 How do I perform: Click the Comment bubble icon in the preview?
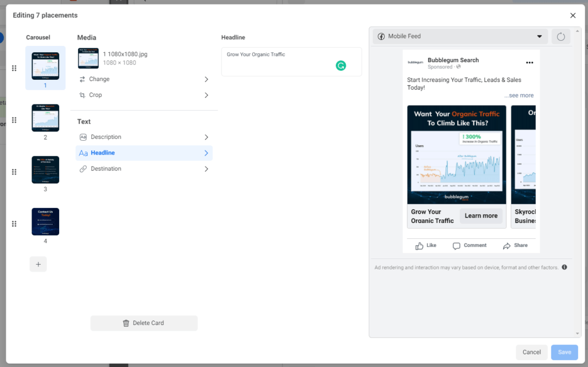(x=457, y=246)
